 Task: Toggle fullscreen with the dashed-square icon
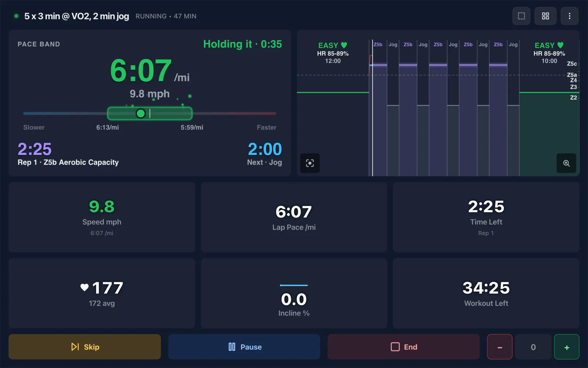pos(521,16)
